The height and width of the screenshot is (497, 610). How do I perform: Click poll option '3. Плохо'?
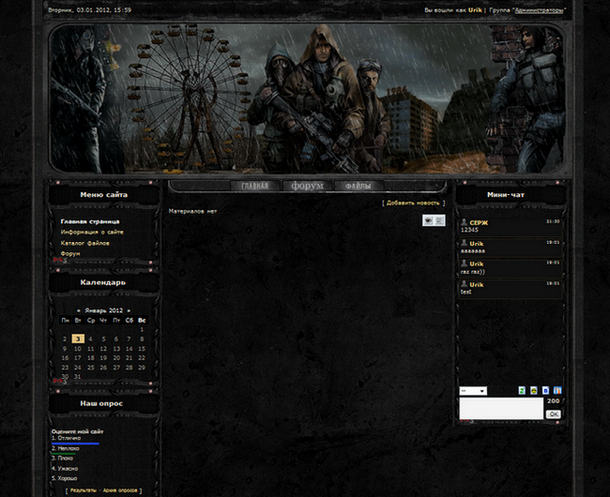62,458
